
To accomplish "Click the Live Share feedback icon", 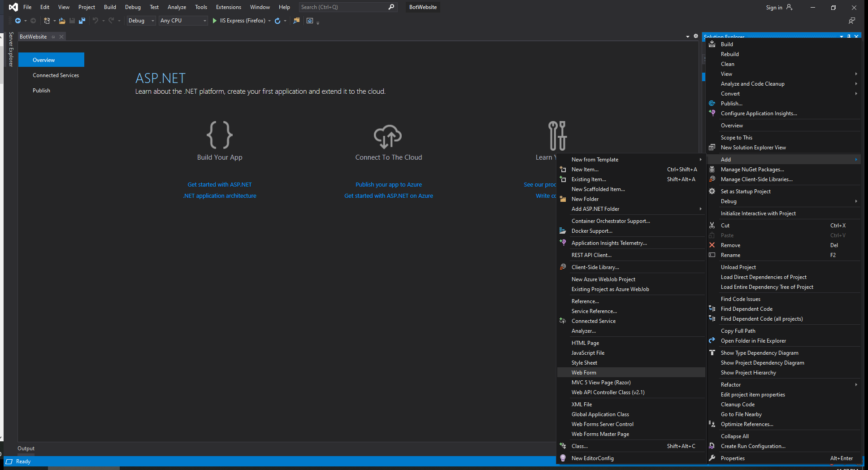I will point(852,21).
